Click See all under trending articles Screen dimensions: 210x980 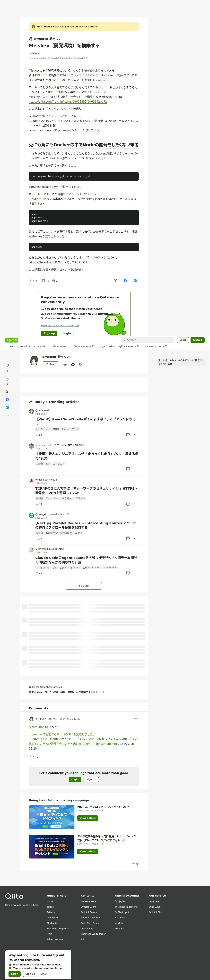point(83,586)
